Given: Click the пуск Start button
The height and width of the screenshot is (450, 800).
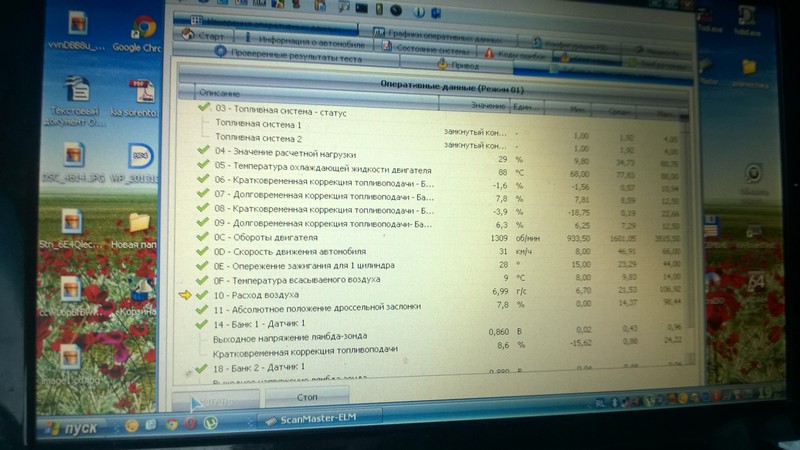Looking at the screenshot, I should [x=70, y=426].
